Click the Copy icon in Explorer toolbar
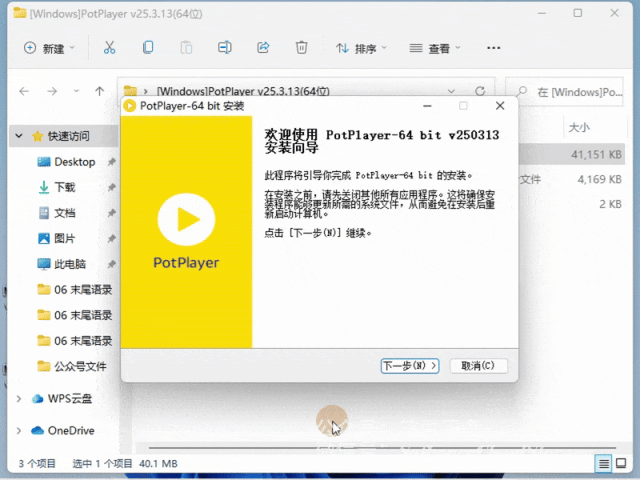 [148, 48]
